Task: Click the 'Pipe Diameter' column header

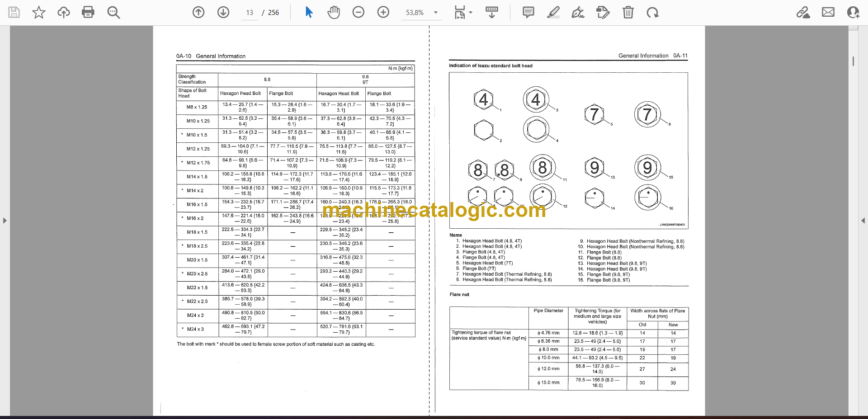Action: point(548,311)
